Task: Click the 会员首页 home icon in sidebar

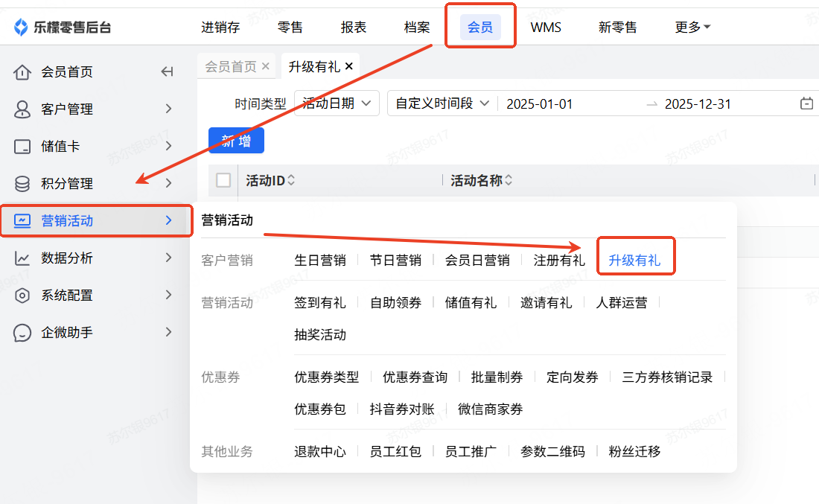Action: point(22,72)
